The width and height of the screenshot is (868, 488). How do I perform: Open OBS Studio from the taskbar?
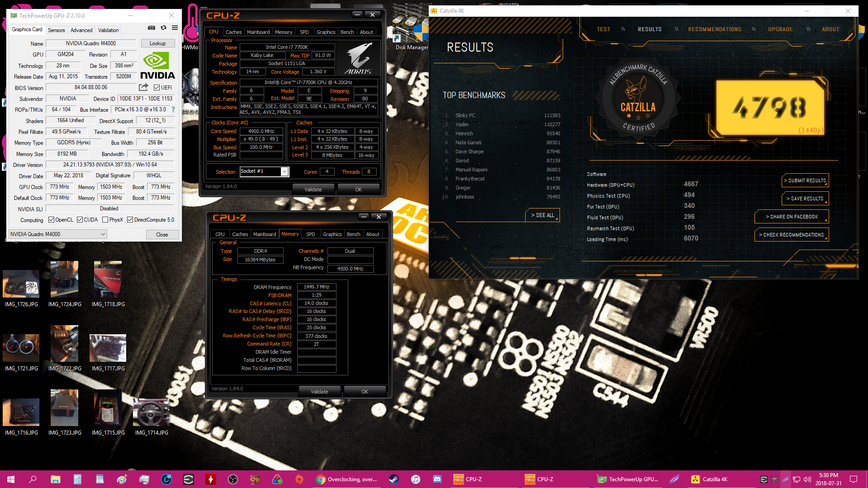point(233,479)
